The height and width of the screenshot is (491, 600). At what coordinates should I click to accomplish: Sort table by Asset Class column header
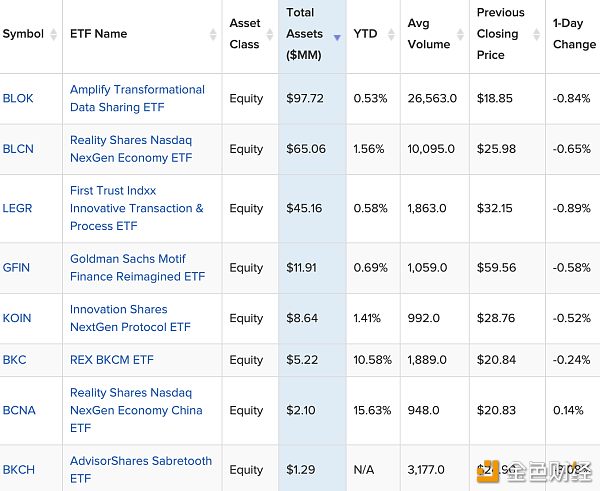244,33
